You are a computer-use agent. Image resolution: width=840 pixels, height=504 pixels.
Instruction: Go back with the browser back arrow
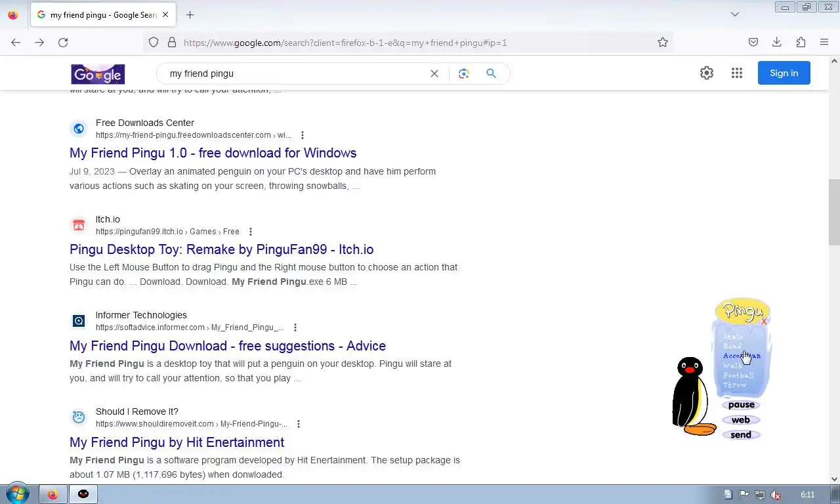point(16,43)
